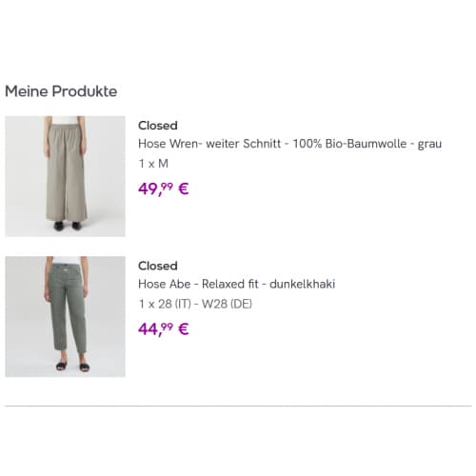Click 'weiter Schnitt' in the Wren title
The image size is (476, 476).
[244, 144]
